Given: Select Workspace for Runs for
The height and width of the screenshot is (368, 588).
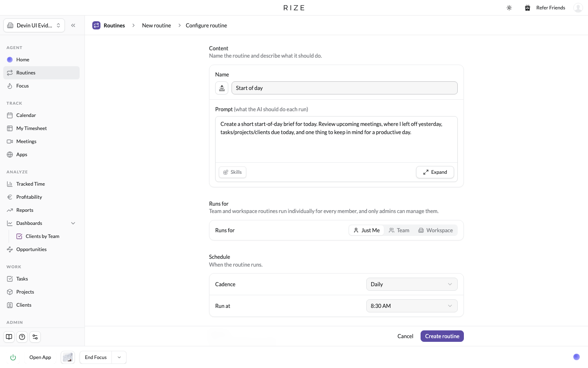Looking at the screenshot, I should pyautogui.click(x=435, y=230).
